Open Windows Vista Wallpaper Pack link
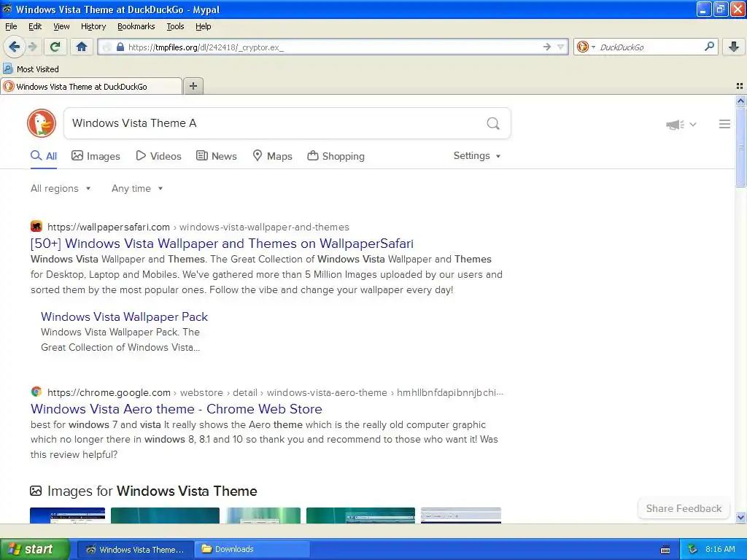 click(x=124, y=316)
